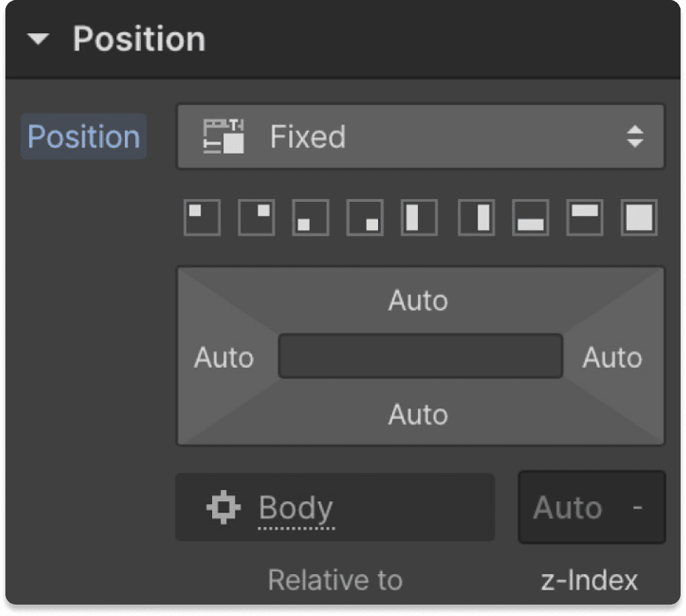Screen dimensions: 686x616
Task: Select the top bar fixed position preset
Action: coord(583,218)
